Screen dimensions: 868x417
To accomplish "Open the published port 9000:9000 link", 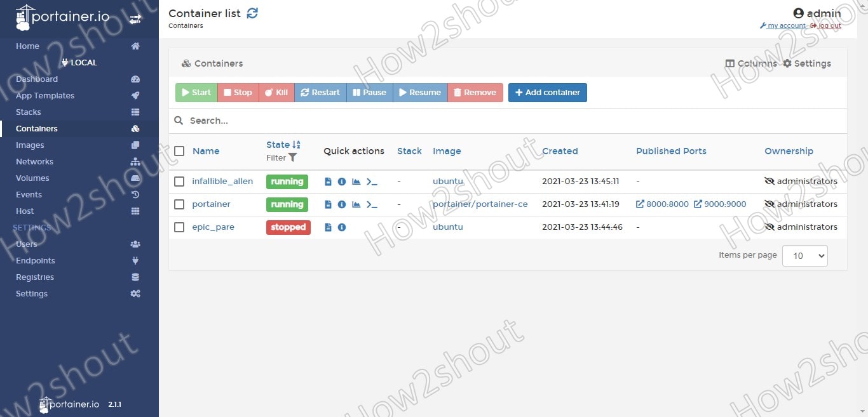I will (720, 204).
